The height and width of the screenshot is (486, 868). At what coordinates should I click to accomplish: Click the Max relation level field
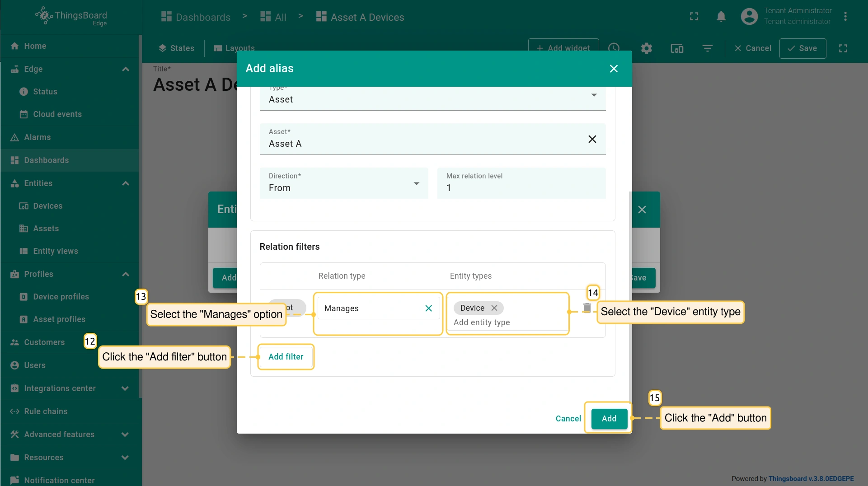(521, 188)
